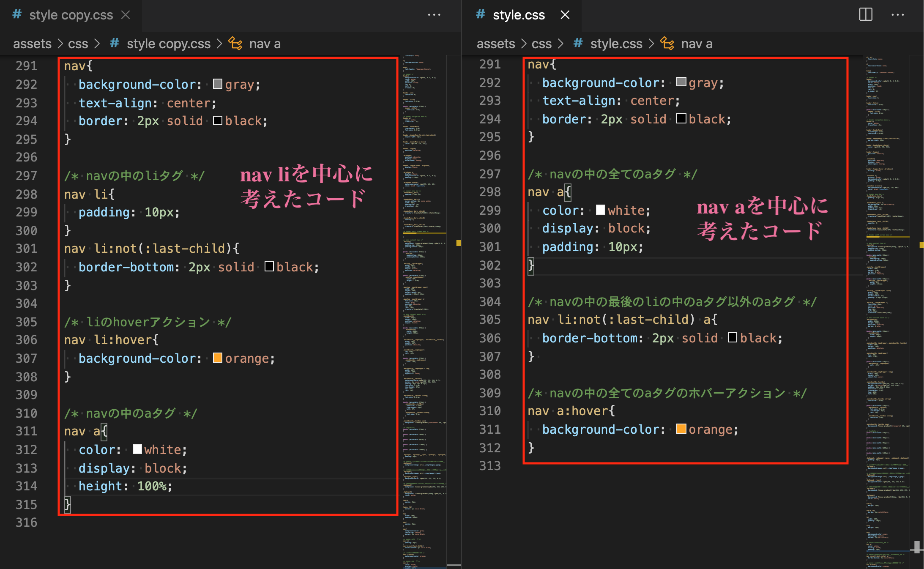Close the style copy.css tab
The width and height of the screenshot is (924, 569).
coord(126,15)
